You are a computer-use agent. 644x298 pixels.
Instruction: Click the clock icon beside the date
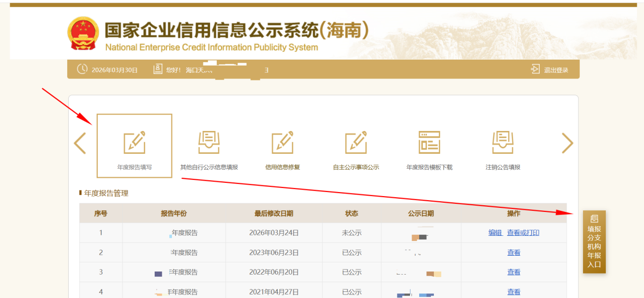pyautogui.click(x=82, y=69)
